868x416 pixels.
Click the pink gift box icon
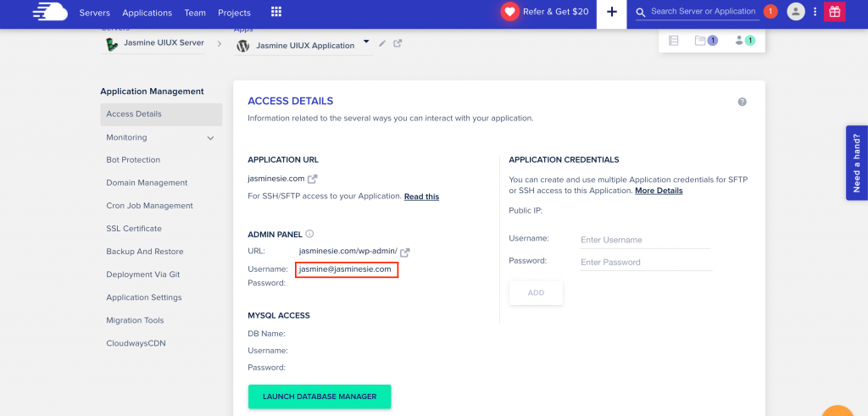[834, 12]
